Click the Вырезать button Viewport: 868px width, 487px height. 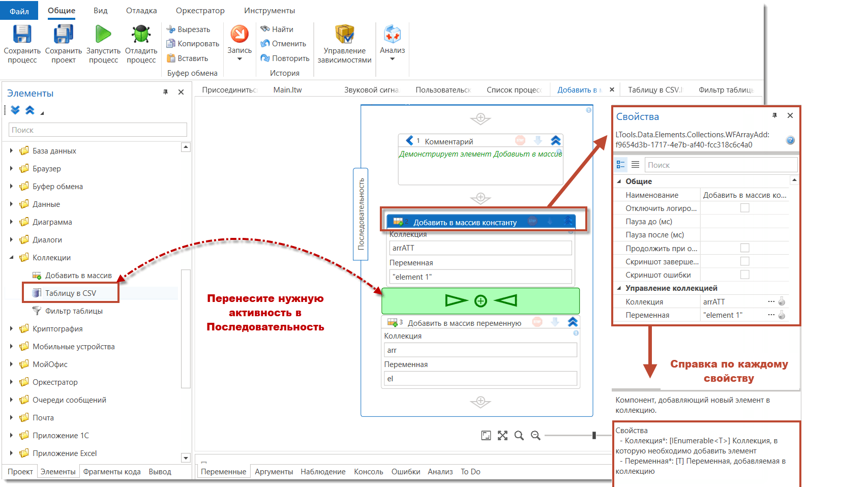pyautogui.click(x=189, y=29)
